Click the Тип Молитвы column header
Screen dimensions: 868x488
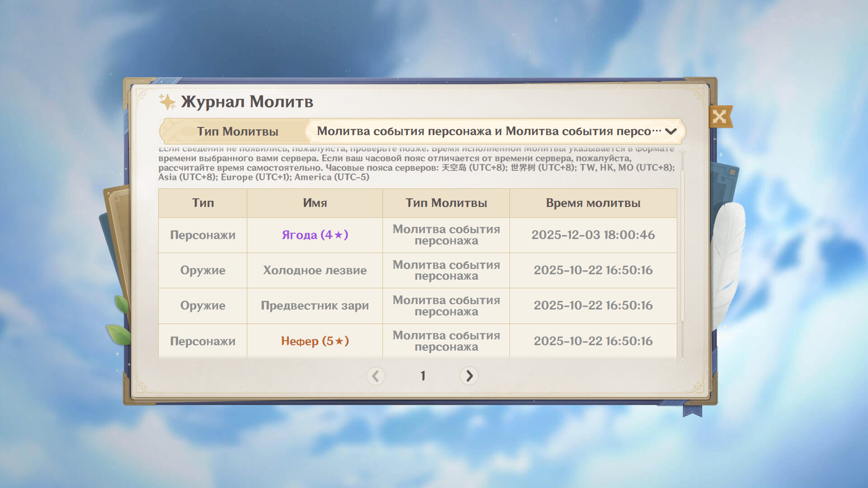[x=446, y=203]
